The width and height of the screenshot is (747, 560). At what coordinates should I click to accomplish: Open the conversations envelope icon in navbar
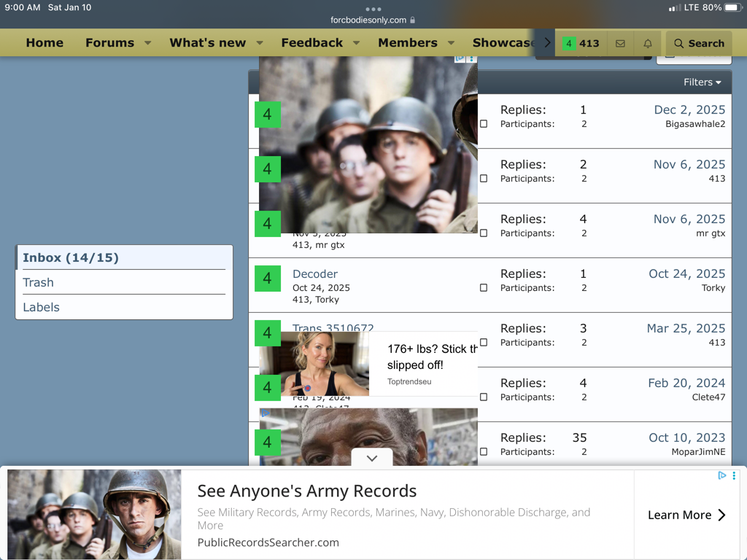(x=620, y=44)
